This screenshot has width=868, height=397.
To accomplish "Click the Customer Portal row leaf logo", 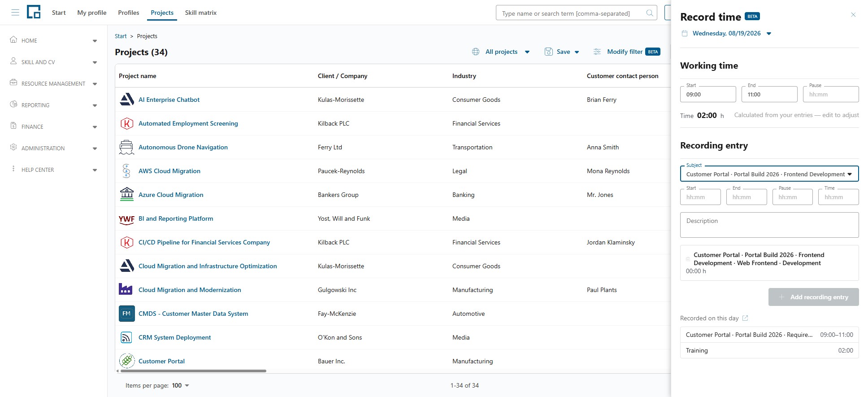I will 127,361.
